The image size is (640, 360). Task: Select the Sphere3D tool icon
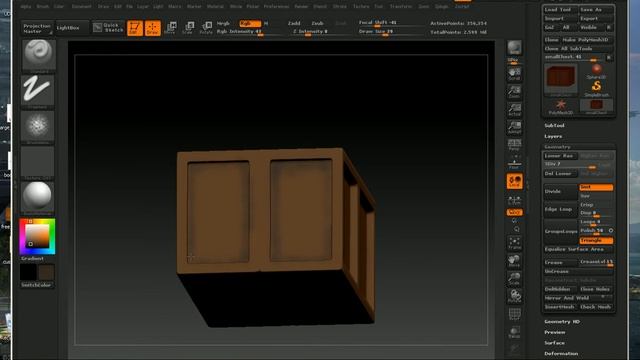pos(596,71)
